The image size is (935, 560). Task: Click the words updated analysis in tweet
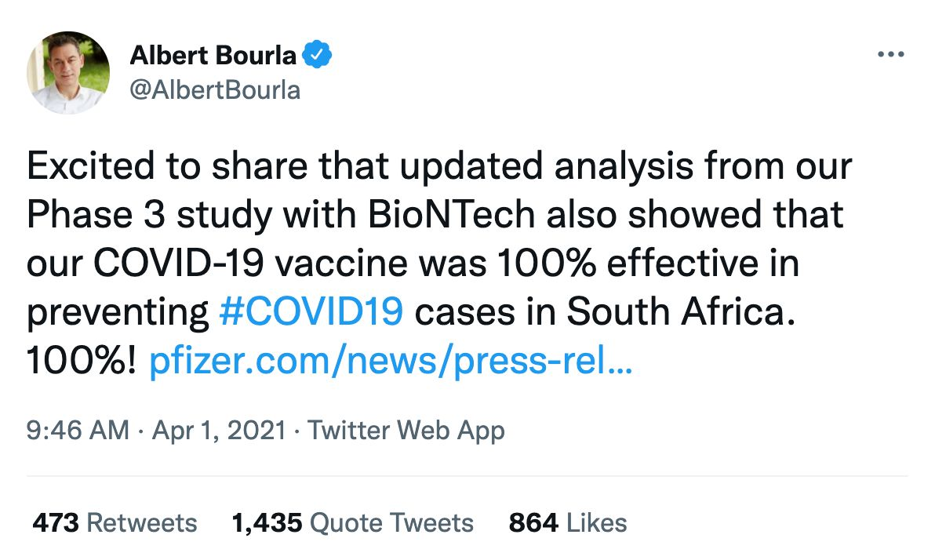(547, 167)
